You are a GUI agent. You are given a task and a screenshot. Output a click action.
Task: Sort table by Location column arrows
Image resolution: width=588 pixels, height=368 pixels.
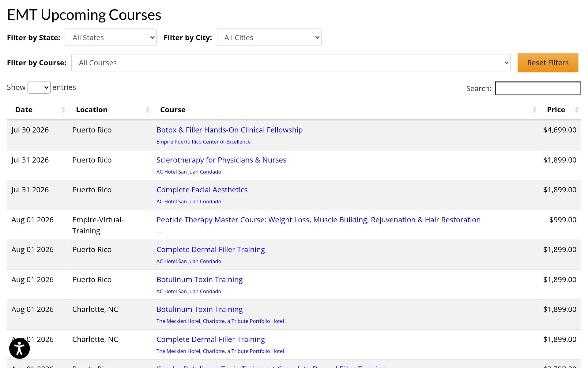pyautogui.click(x=148, y=110)
